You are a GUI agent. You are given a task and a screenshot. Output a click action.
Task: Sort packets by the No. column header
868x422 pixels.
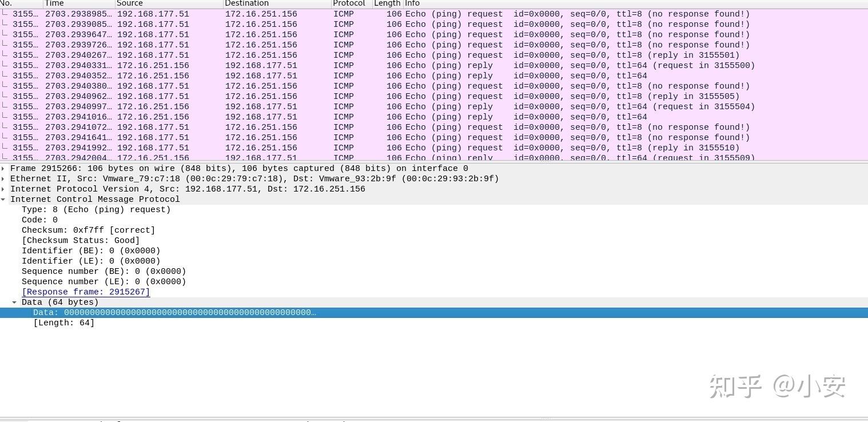coord(21,3)
